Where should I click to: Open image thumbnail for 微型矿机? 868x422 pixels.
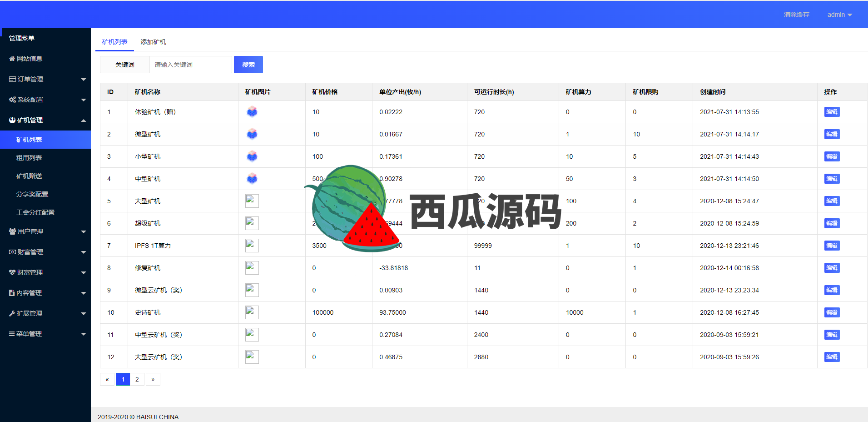pyautogui.click(x=252, y=134)
